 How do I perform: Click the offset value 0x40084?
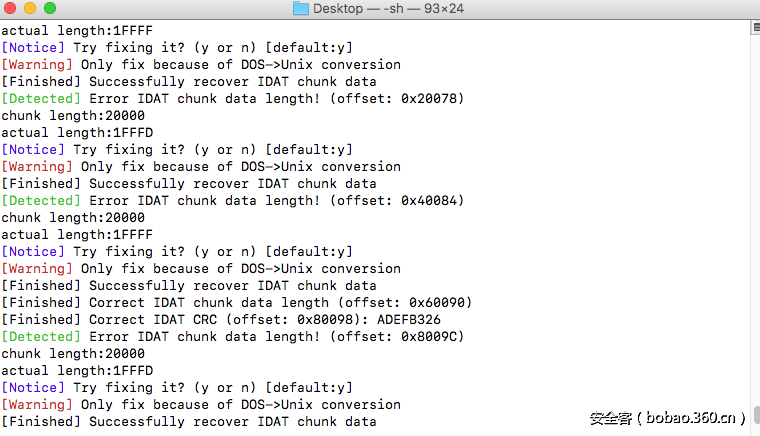[428, 200]
